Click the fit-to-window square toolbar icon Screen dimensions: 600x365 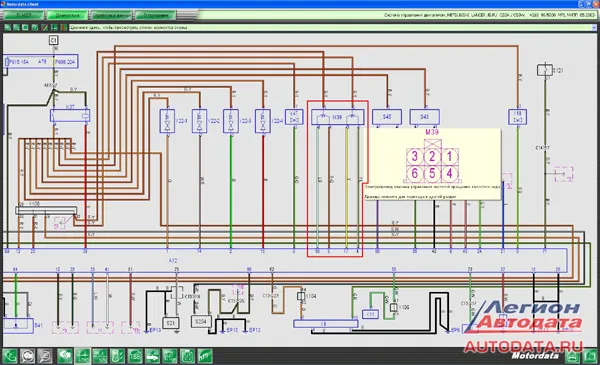[25, 28]
